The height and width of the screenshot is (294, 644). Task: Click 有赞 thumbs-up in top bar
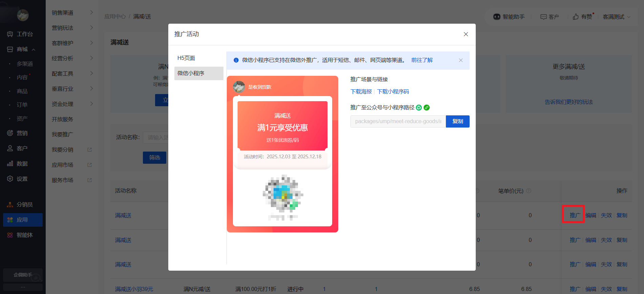(x=583, y=17)
